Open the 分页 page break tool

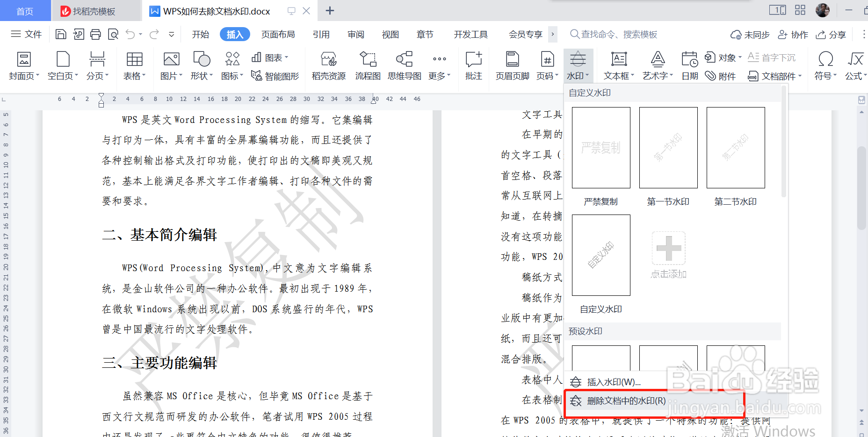click(x=97, y=66)
